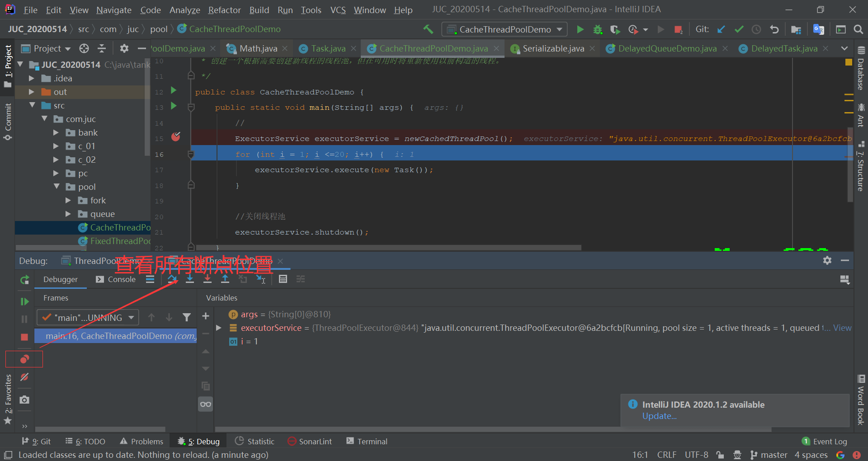Image resolution: width=868 pixels, height=461 pixels.
Task: Open the SonarLint tool window
Action: pyautogui.click(x=310, y=442)
